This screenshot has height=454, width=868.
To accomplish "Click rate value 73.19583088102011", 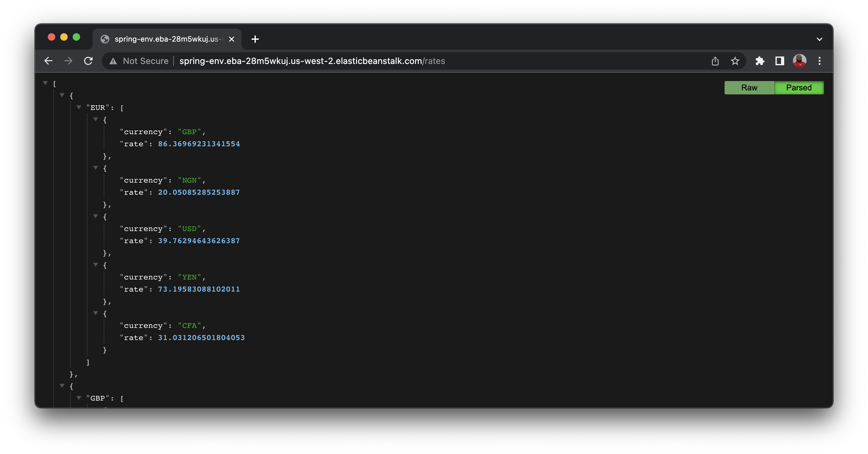I will click(199, 289).
